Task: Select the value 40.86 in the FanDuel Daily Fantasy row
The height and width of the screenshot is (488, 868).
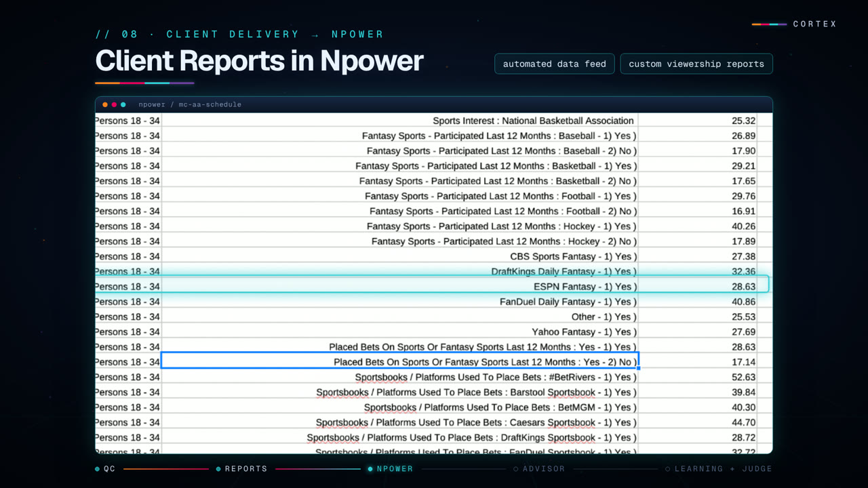Action: point(744,302)
